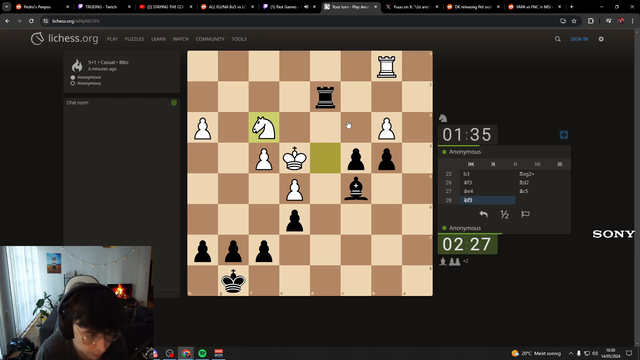
Task: Offer a draw using the ½ icon
Action: (504, 214)
